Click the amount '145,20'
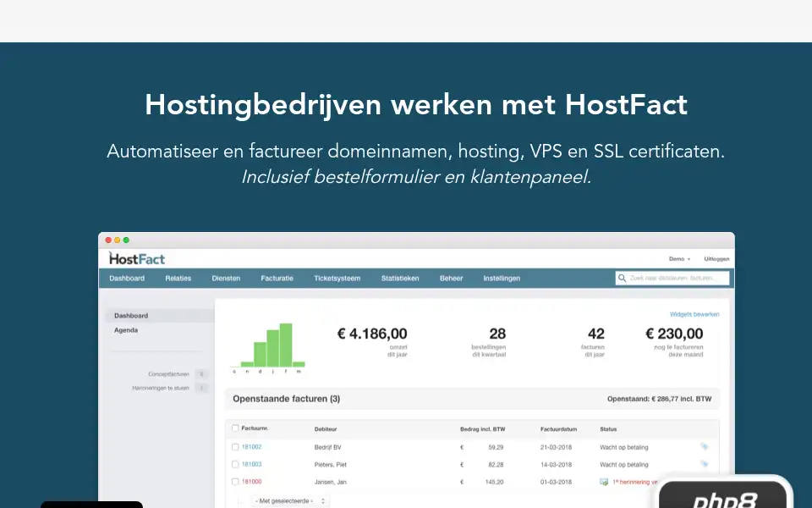 click(x=495, y=482)
